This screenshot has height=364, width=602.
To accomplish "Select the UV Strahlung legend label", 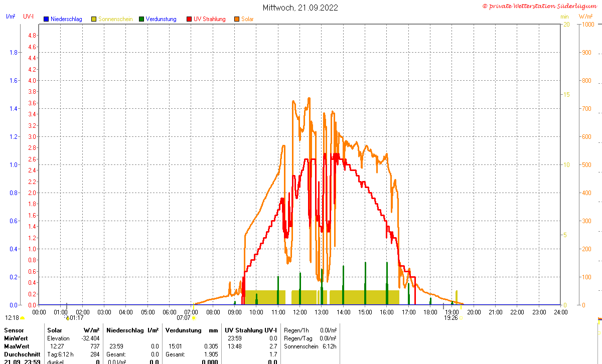I will click(x=210, y=19).
